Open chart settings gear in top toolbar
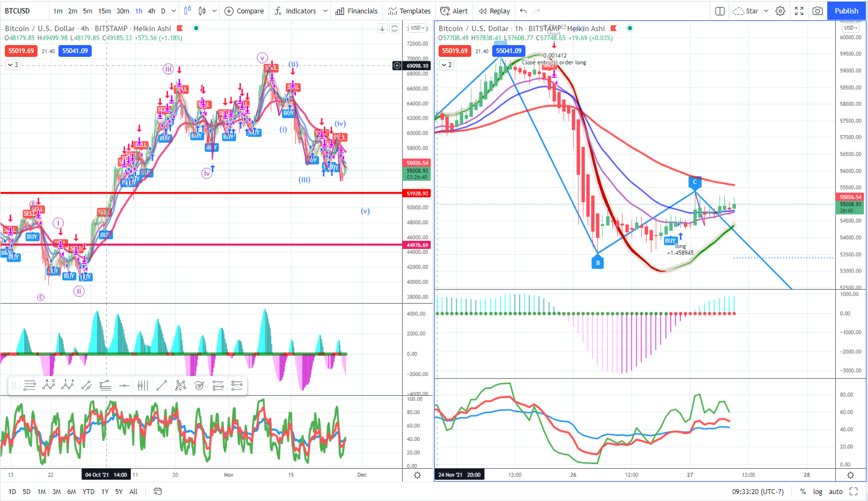 (x=781, y=11)
